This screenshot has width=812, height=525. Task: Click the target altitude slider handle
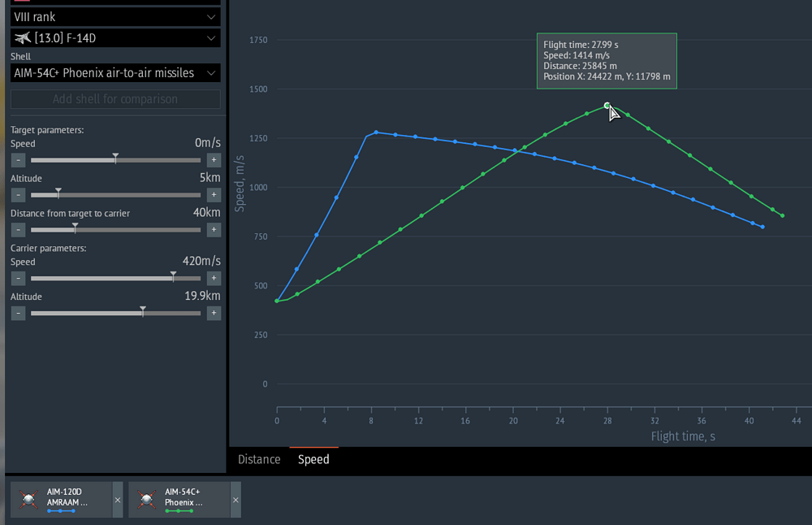58,193
